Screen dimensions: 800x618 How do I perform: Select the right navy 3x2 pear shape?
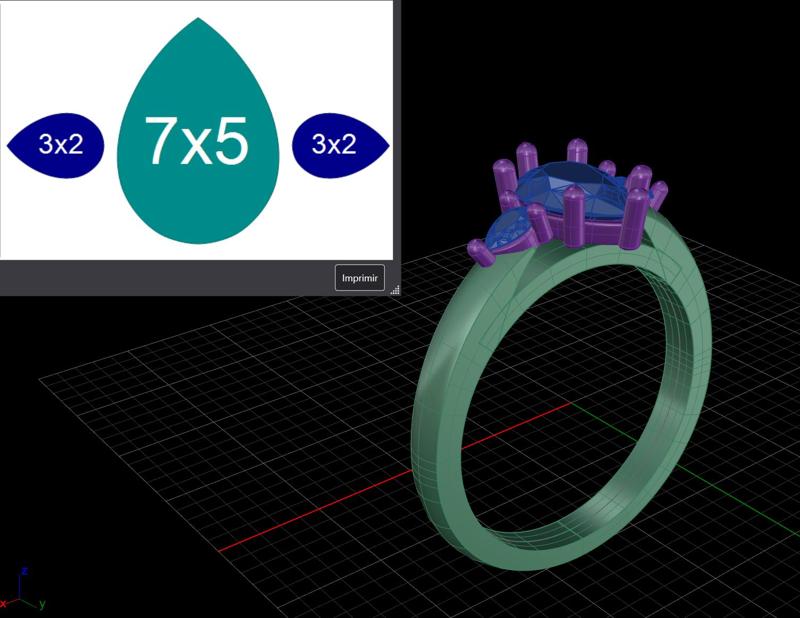pos(341,145)
